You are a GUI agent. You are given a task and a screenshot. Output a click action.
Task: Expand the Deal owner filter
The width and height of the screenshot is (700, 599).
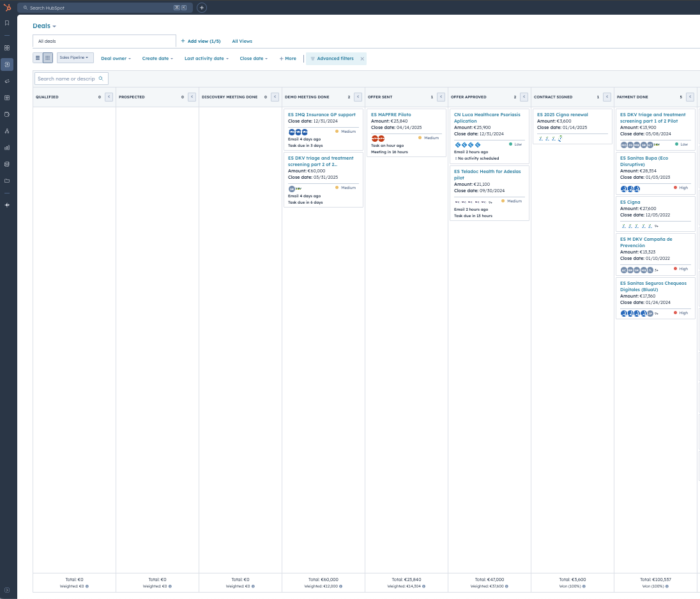click(116, 59)
